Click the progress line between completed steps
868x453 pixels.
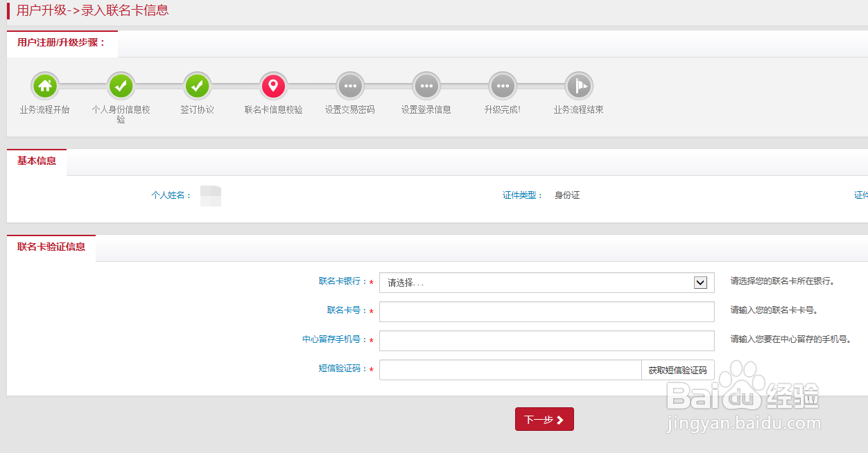[159, 85]
